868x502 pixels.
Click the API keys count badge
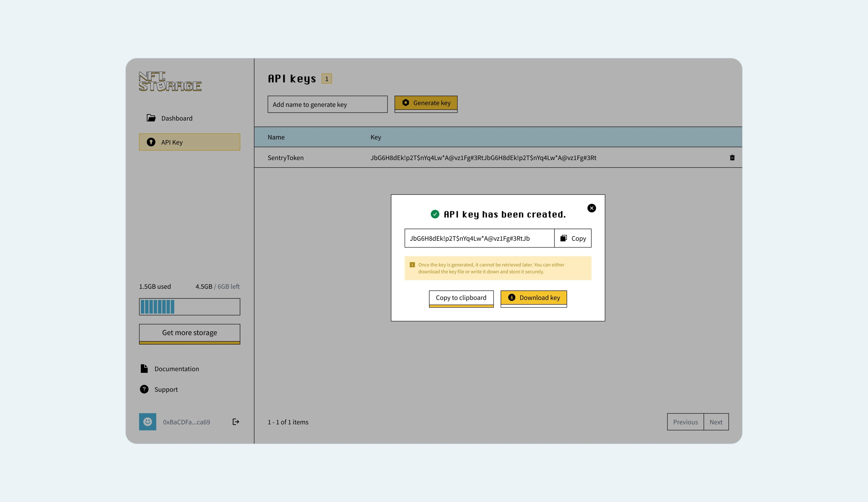pos(327,79)
